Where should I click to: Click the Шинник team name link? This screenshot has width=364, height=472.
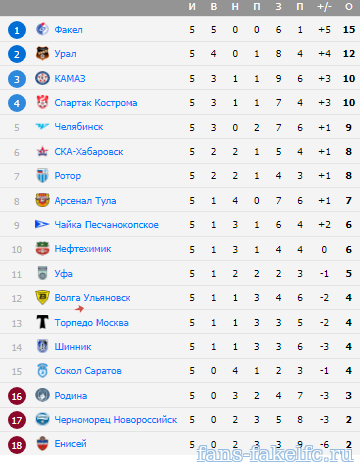pos(73,347)
